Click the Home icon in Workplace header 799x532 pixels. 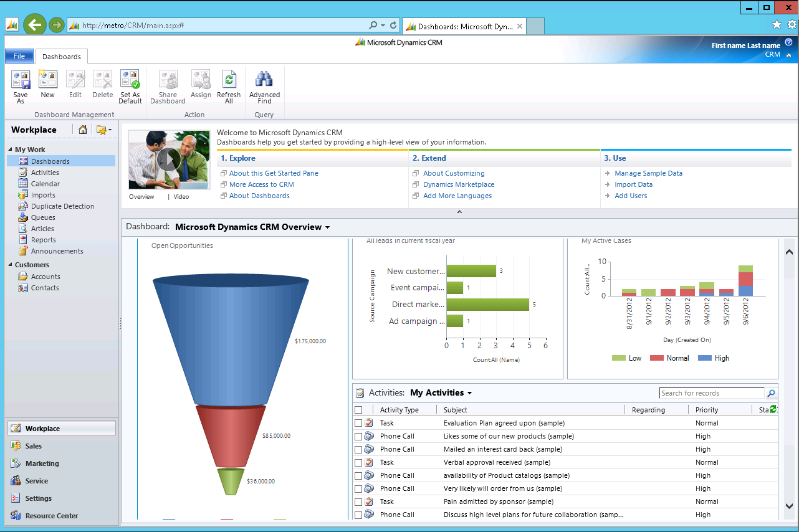click(x=83, y=130)
